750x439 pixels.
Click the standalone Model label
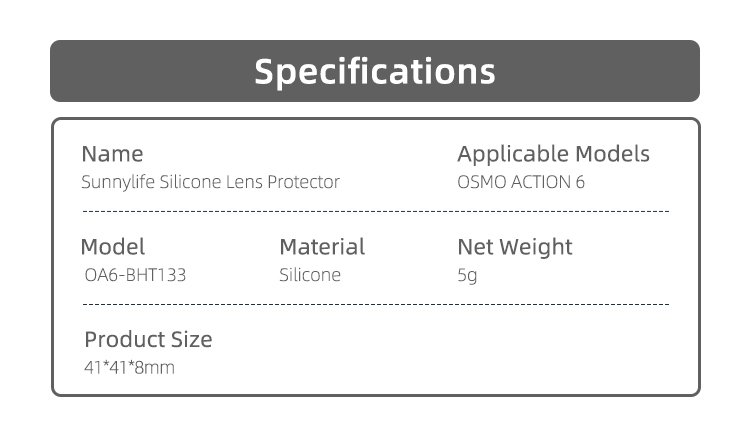(112, 247)
